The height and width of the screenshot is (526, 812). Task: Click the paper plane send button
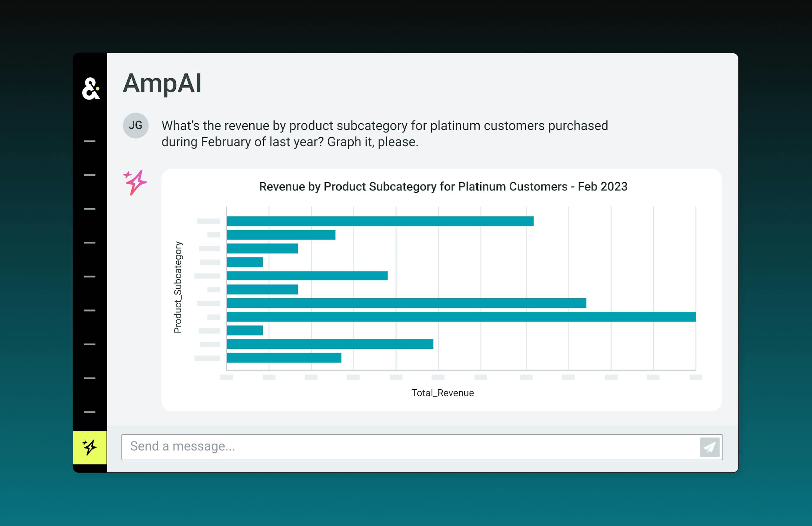710,447
